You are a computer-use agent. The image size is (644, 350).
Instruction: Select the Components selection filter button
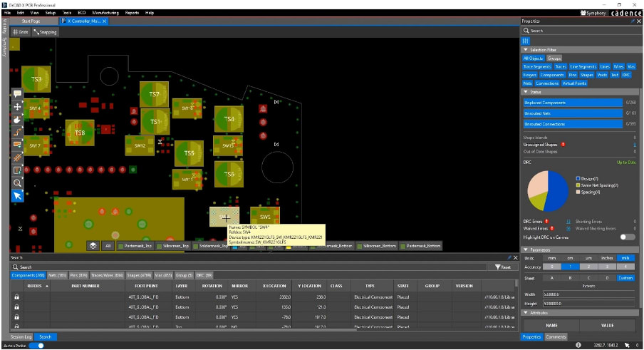coord(551,75)
